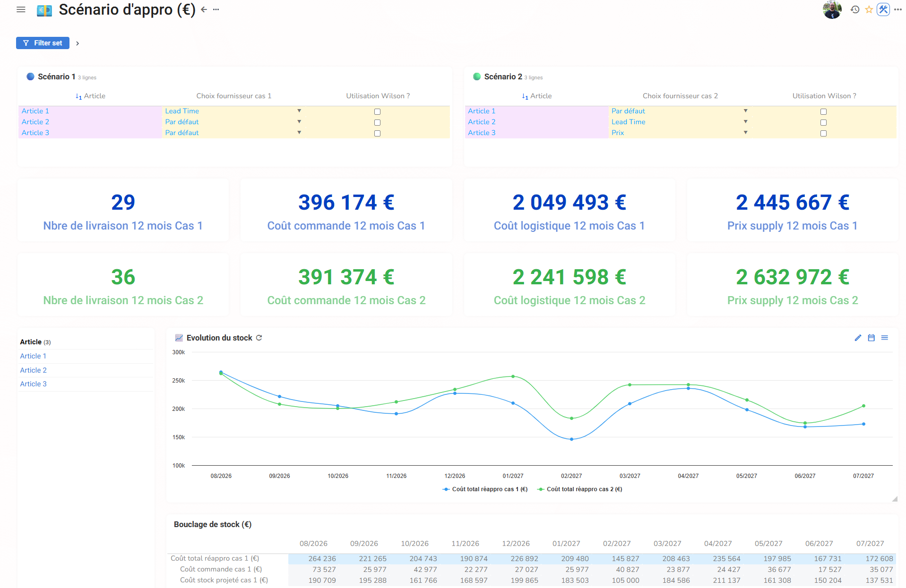Click Article 1 cell in Scénario 1 table
The image size is (906, 588).
pos(90,111)
